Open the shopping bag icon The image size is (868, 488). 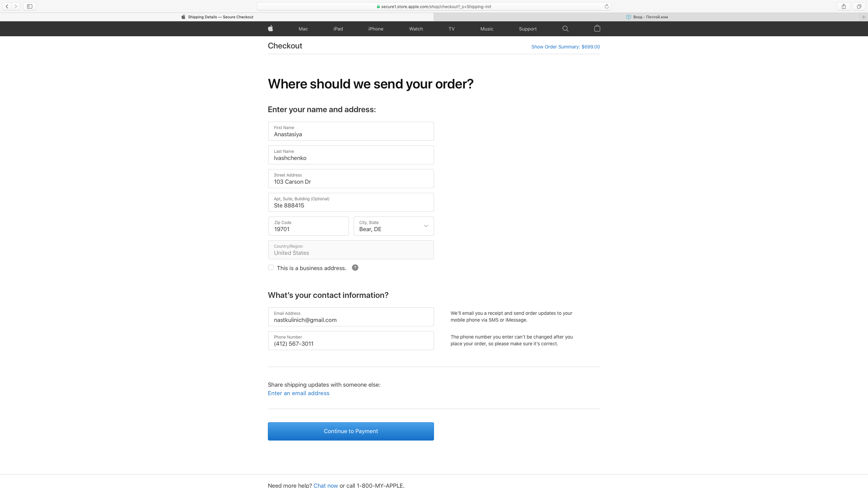point(597,28)
